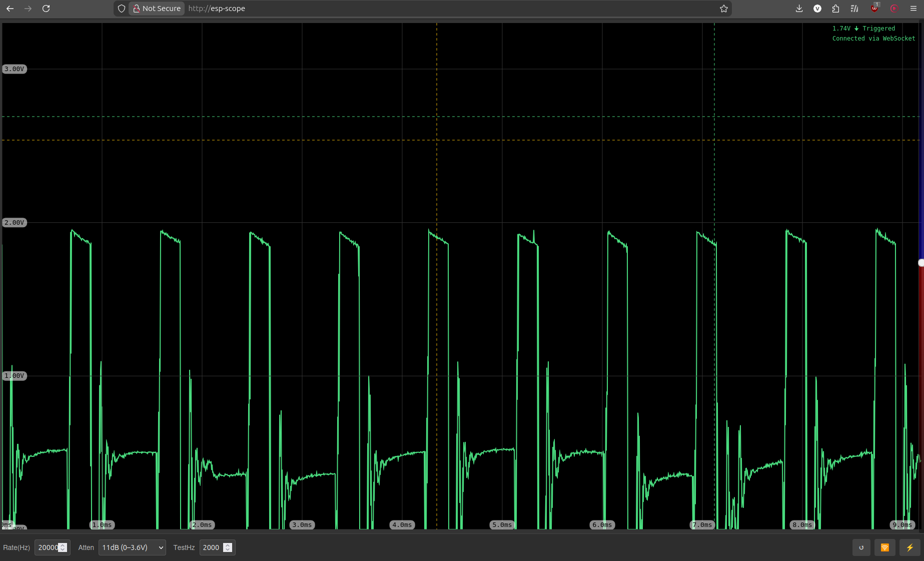Click the orange WiFi access-point icon
Viewport: 924px width, 561px height.
coord(885,547)
